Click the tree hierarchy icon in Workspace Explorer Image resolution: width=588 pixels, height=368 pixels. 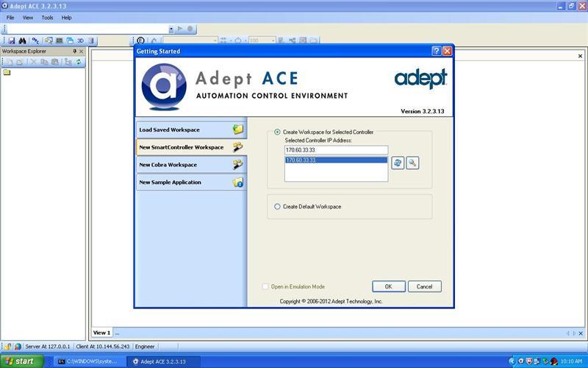tap(68, 62)
